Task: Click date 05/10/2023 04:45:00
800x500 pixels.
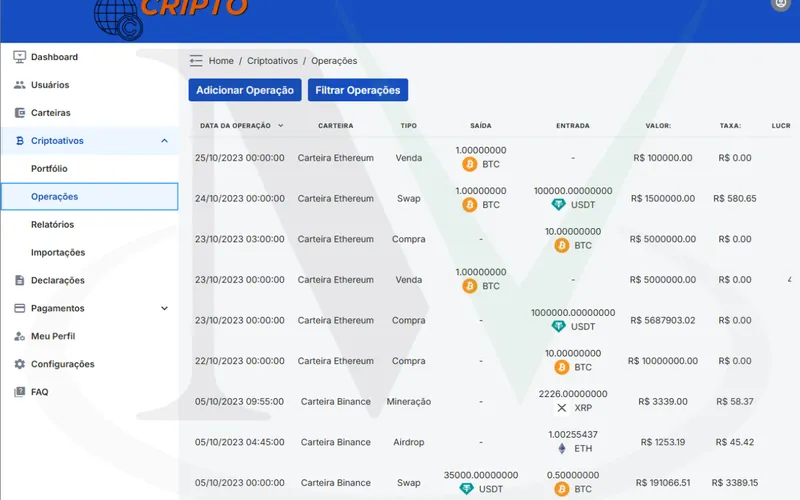Action: [239, 442]
